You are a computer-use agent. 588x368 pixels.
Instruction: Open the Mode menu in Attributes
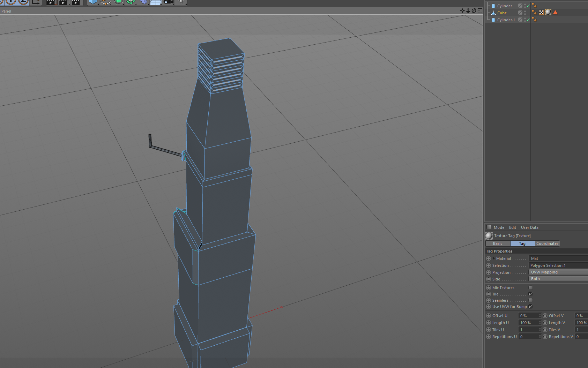499,227
